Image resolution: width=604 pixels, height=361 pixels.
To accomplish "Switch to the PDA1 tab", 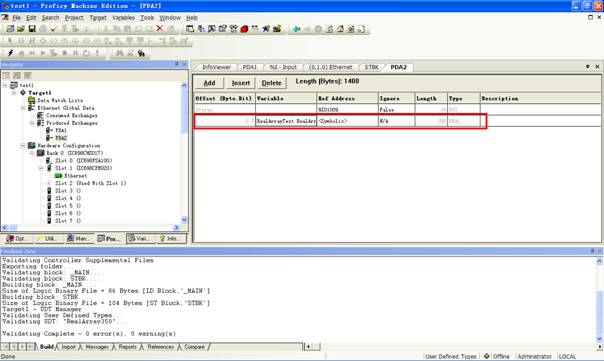I will [x=249, y=67].
